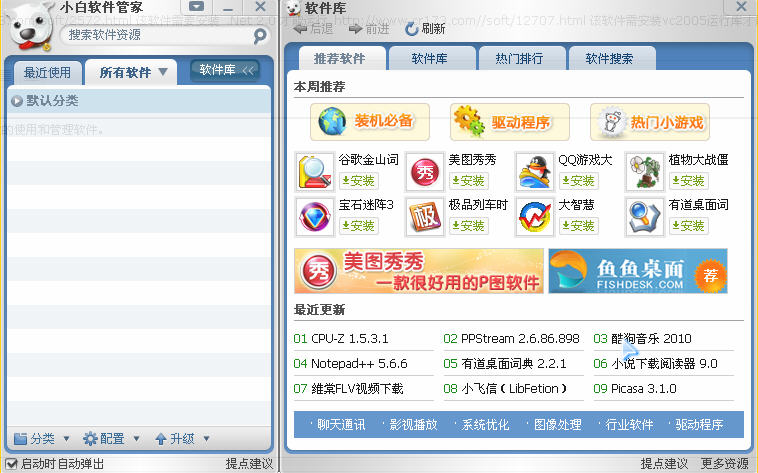This screenshot has height=473, width=758.
Task: Switch to the 最近使用 tab
Action: (x=47, y=73)
